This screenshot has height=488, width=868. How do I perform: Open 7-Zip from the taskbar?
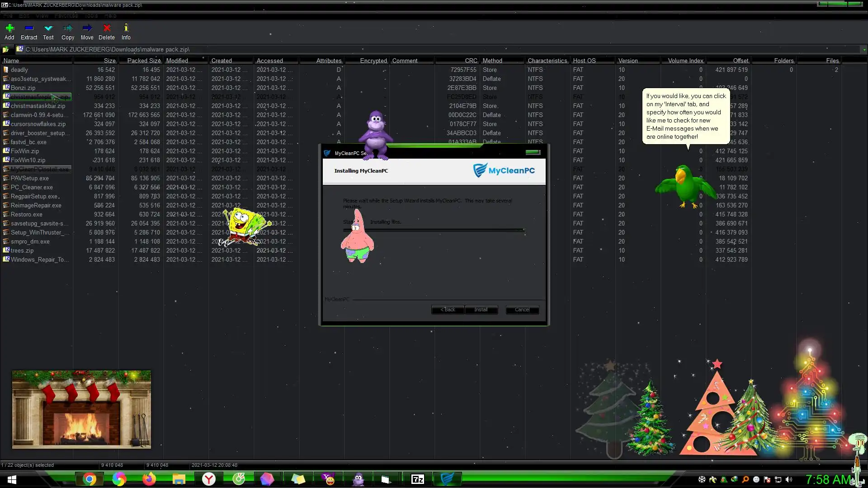click(417, 479)
